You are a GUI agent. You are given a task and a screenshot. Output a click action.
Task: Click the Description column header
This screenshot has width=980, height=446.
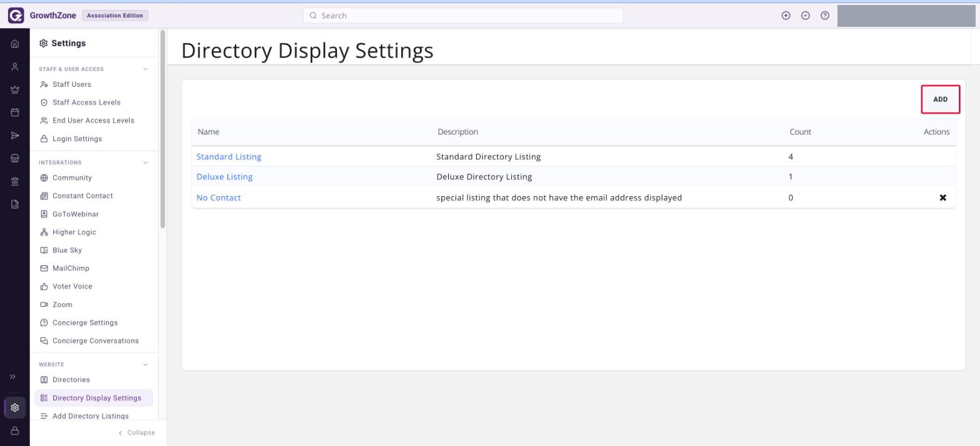[x=457, y=132]
